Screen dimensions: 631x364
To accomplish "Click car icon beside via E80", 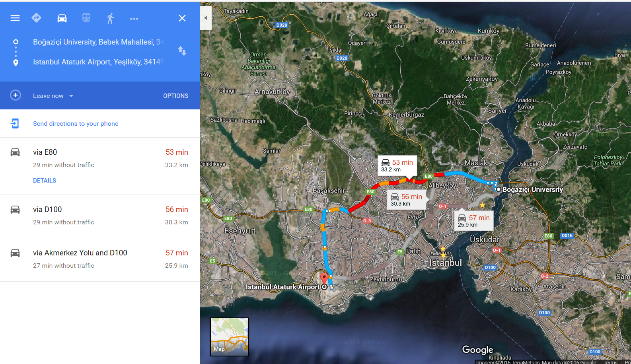I will pyautogui.click(x=15, y=152).
